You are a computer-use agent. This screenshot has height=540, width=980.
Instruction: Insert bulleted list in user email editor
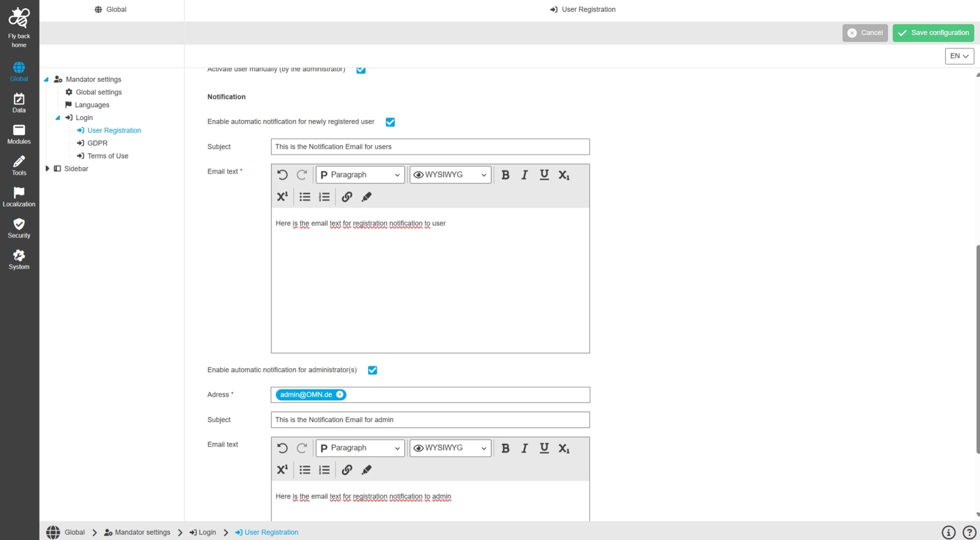pos(305,197)
